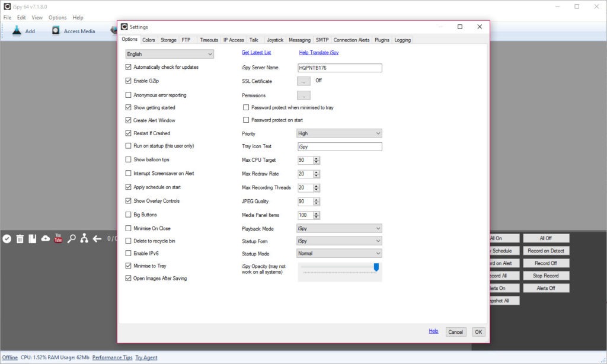Image resolution: width=607 pixels, height=364 pixels.
Task: Enable IPv6 checkbox
Action: (x=128, y=253)
